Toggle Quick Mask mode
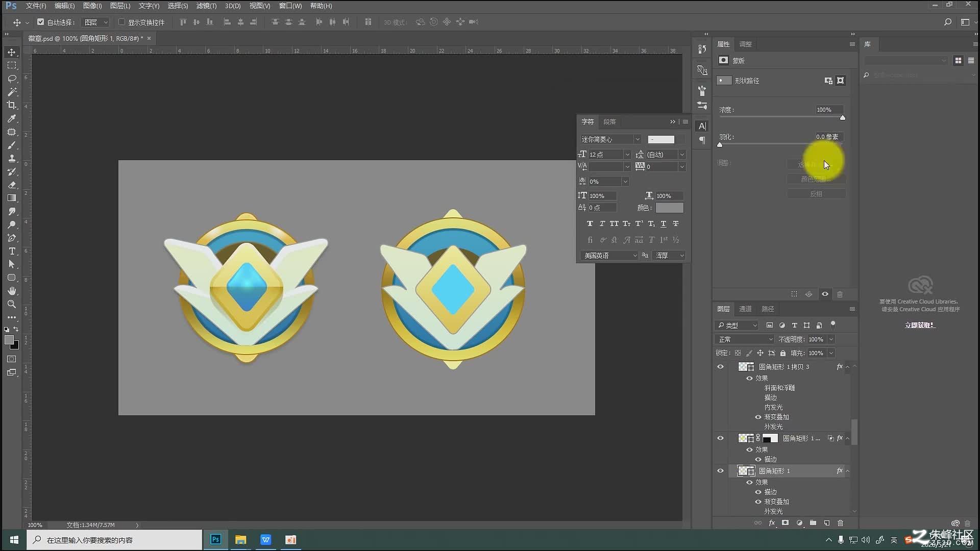This screenshot has width=980, height=551. coord(12,359)
